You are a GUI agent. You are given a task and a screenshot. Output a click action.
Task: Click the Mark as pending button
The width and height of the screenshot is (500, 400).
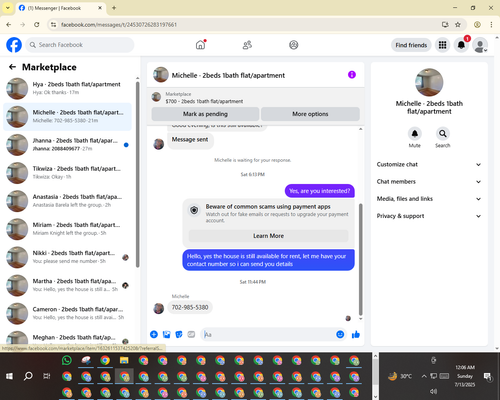(x=205, y=114)
